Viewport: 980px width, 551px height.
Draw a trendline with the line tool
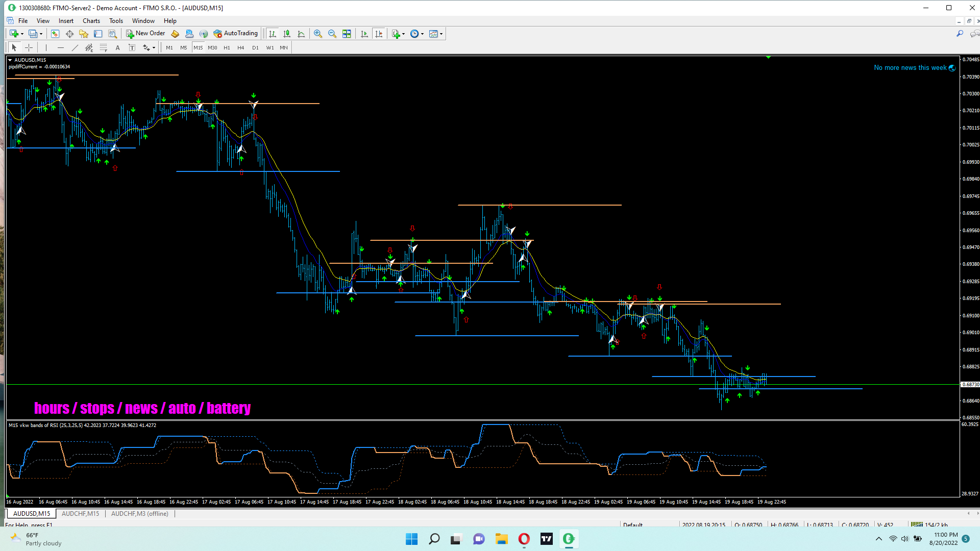[x=75, y=48]
